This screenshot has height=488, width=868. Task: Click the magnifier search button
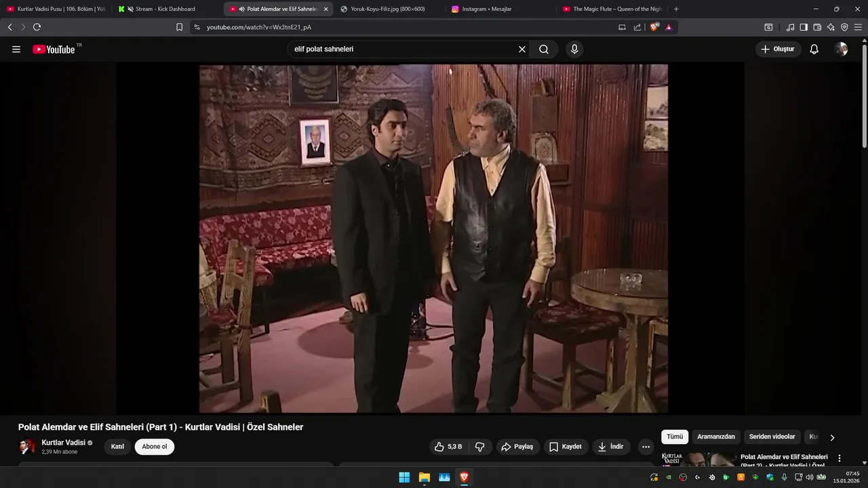(x=544, y=49)
